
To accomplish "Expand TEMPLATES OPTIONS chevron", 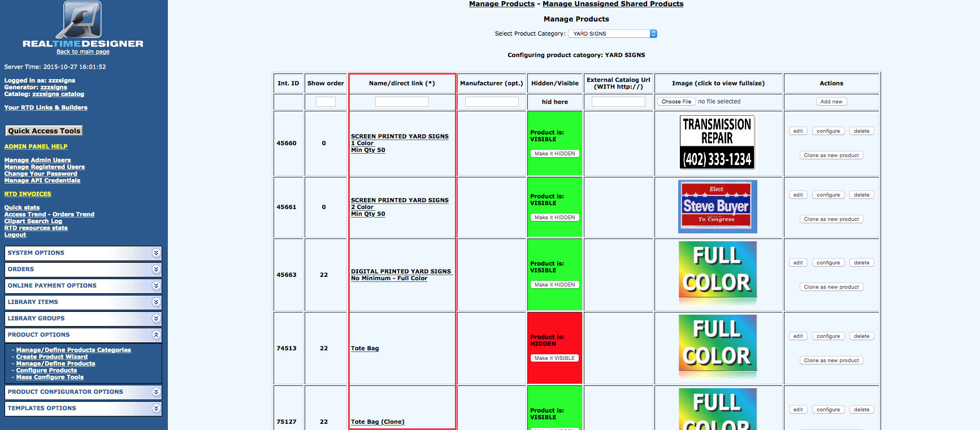I will click(x=156, y=409).
